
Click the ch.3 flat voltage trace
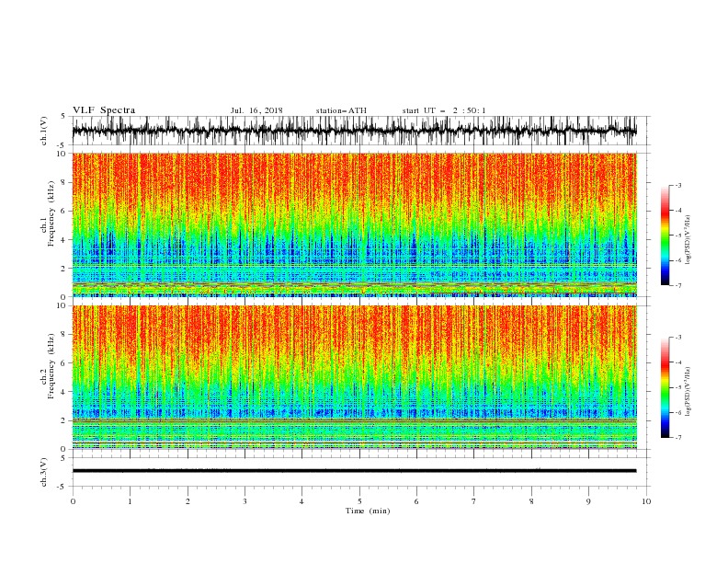pos(354,471)
